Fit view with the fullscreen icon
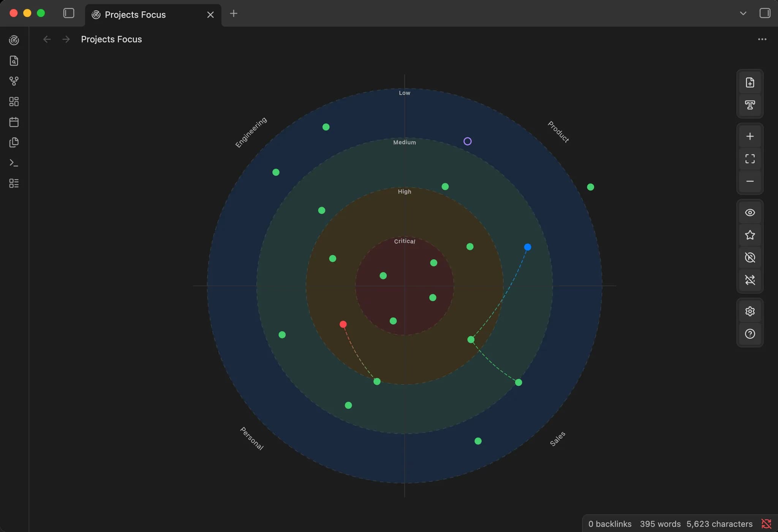This screenshot has width=778, height=532. pos(750,159)
